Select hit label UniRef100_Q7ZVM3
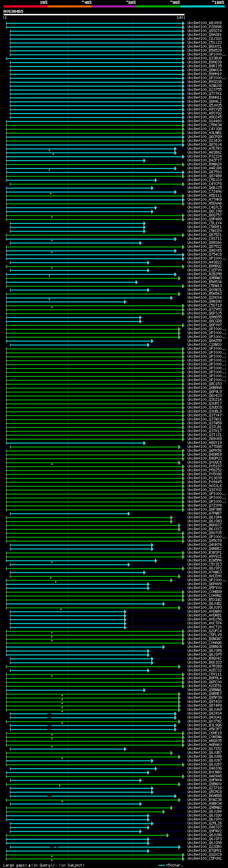Image resolution: width=228 pixels, height=868 pixels. click(204, 309)
